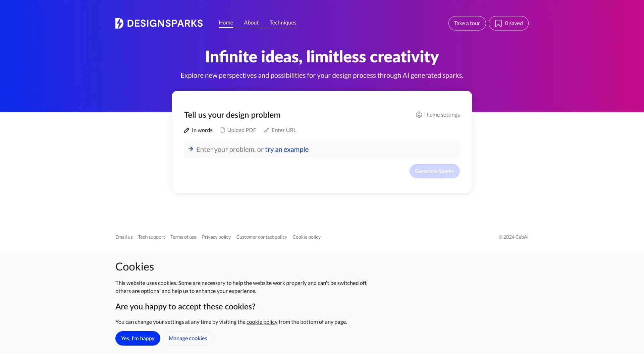Click the bookmark icon showing '0 saved'
The image size is (644, 362).
coord(498,23)
